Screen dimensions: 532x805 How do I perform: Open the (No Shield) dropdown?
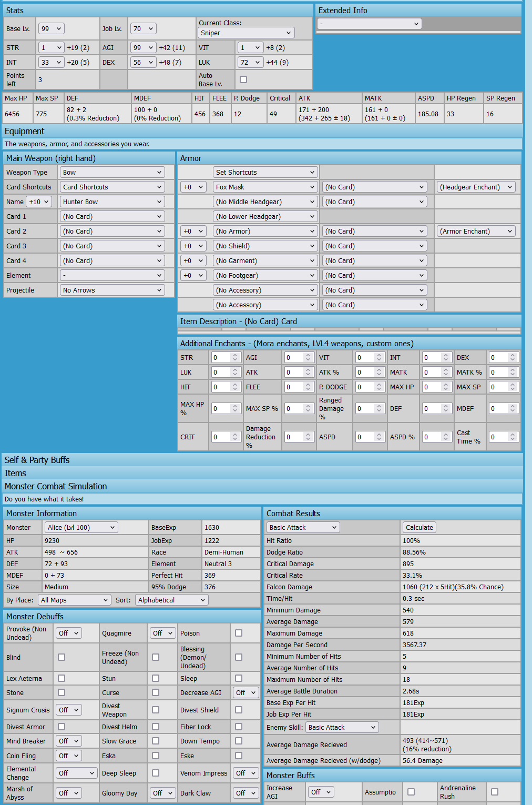coord(265,246)
